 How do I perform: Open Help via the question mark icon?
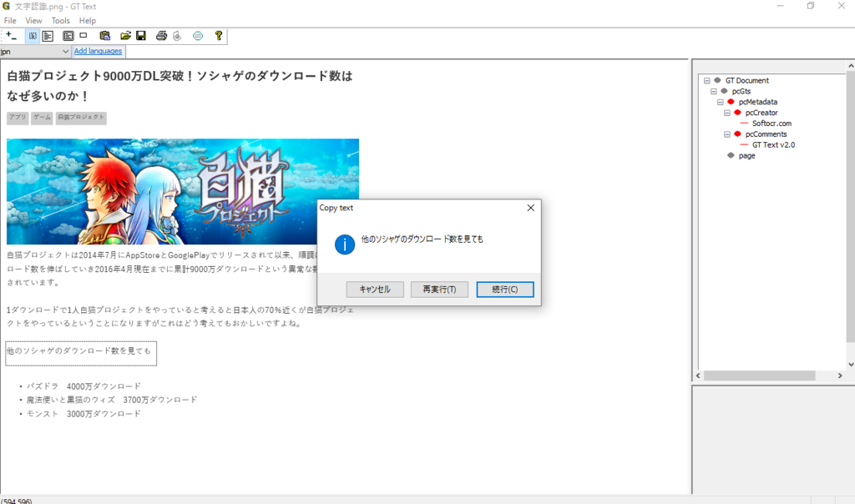[x=217, y=36]
